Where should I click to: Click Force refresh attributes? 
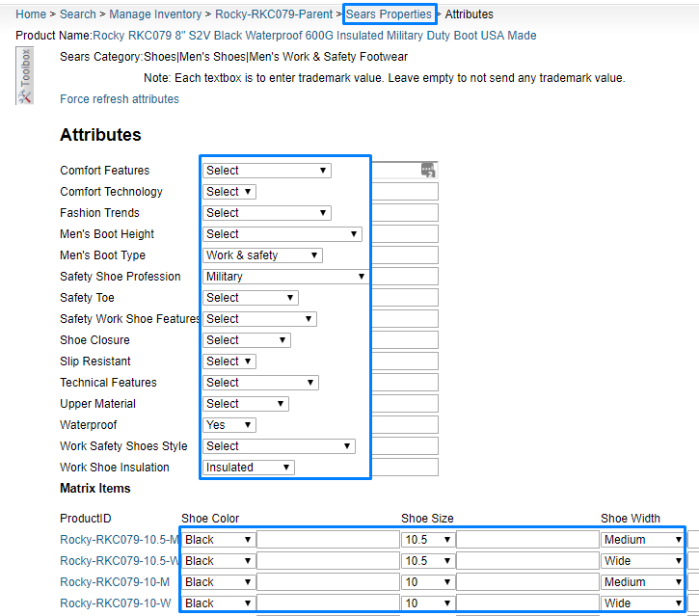(120, 99)
